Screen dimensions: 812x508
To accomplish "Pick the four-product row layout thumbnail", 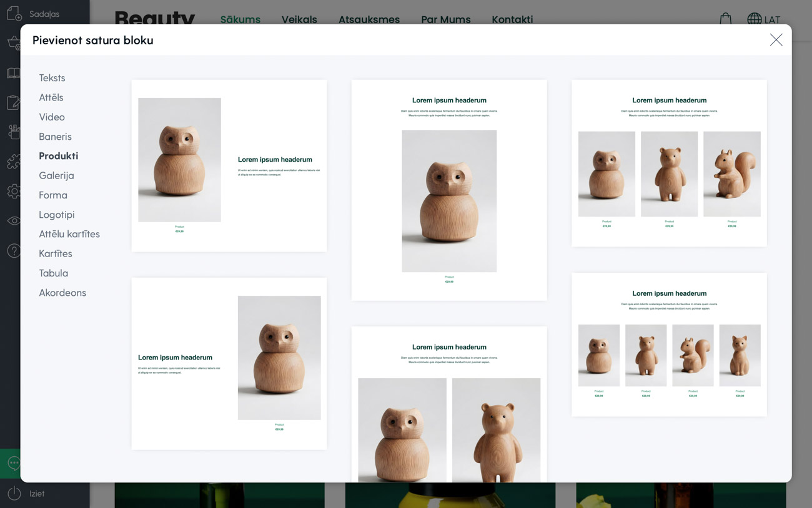I will [x=669, y=344].
